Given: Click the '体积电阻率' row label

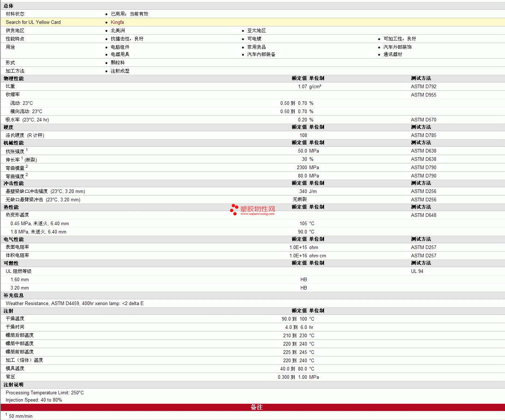Looking at the screenshot, I should click(17, 255).
